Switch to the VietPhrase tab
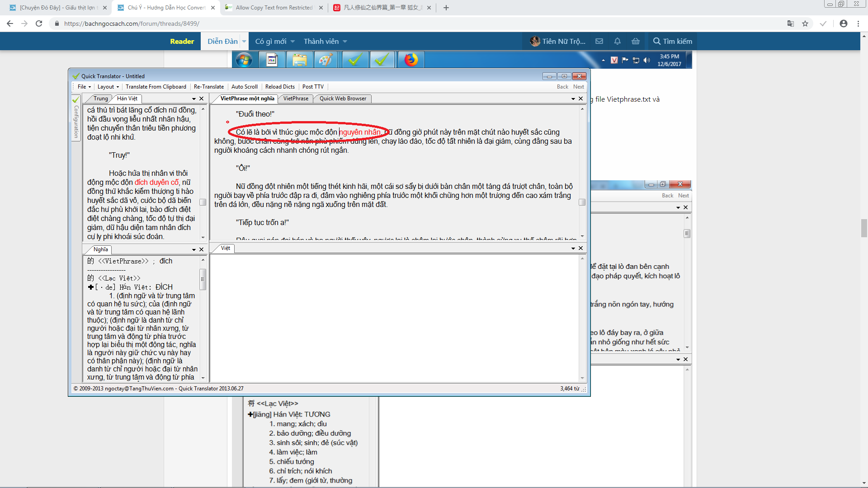868x488 pixels. click(296, 99)
